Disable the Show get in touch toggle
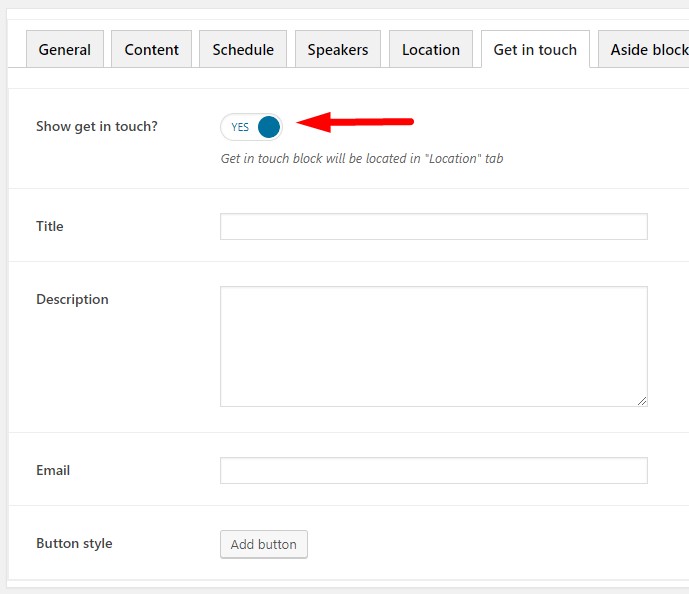This screenshot has height=594, width=689. (252, 127)
